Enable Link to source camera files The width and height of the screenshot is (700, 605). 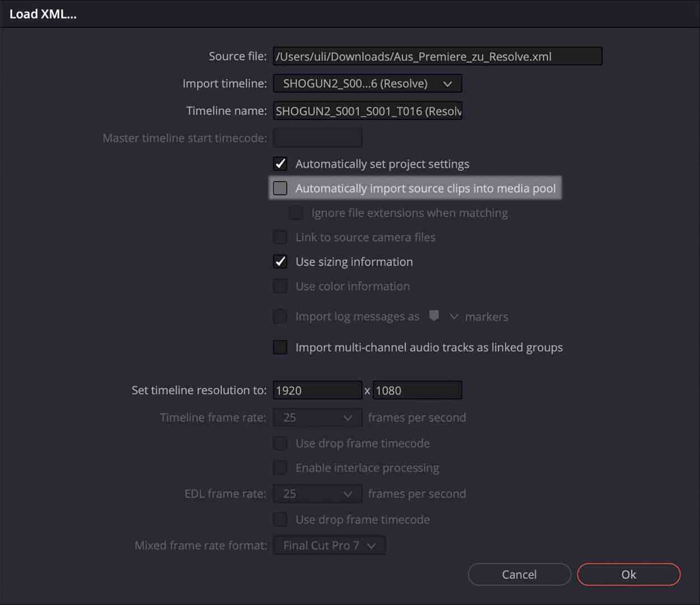click(x=280, y=237)
